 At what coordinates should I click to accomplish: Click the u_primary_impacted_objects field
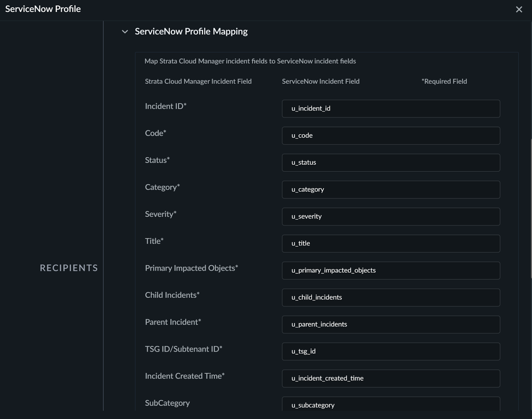(x=391, y=270)
